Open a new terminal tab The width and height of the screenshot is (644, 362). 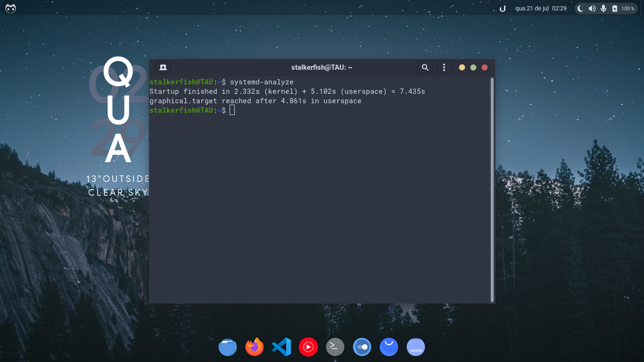coord(163,67)
